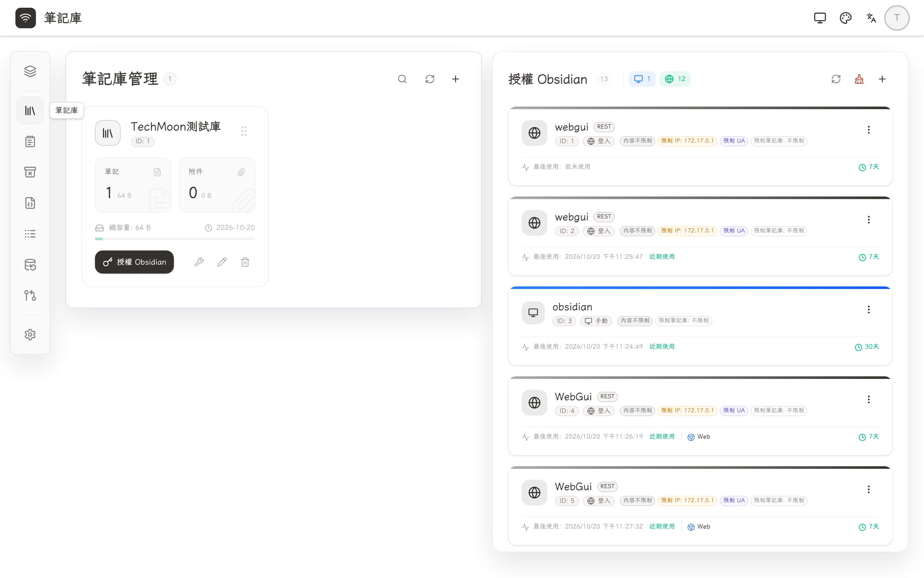Click the capacity progress bar on TechMoon card
This screenshot has width=924, height=578.
[x=175, y=239]
